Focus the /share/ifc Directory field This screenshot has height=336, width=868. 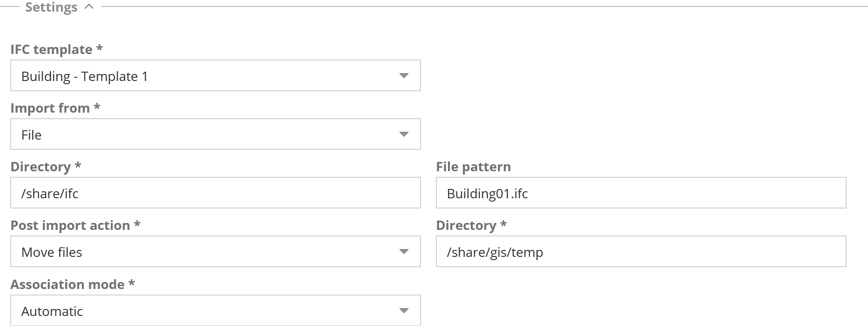[x=215, y=193]
